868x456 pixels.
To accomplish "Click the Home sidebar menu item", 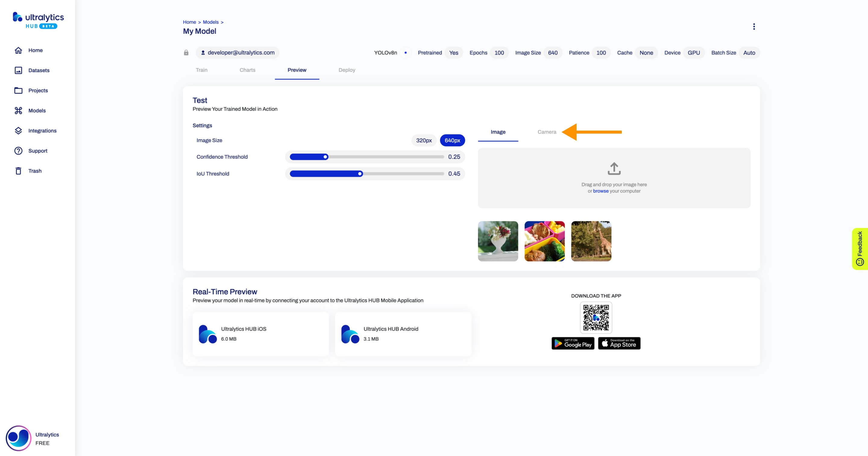I will tap(36, 50).
